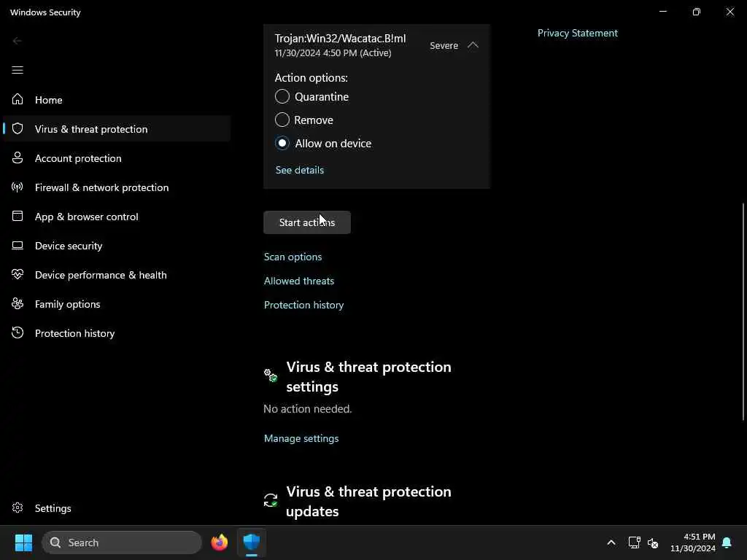
Task: Click the Firewall & network antenna icon
Action: click(18, 187)
